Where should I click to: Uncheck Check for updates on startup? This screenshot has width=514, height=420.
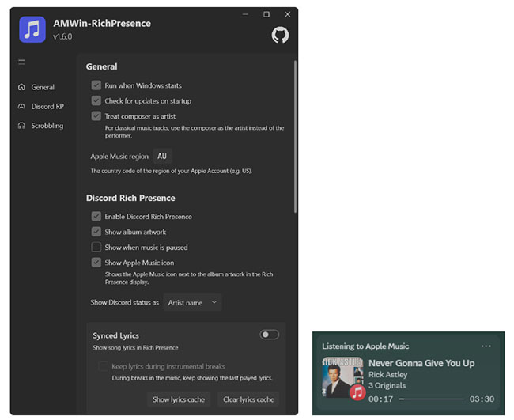tap(96, 100)
